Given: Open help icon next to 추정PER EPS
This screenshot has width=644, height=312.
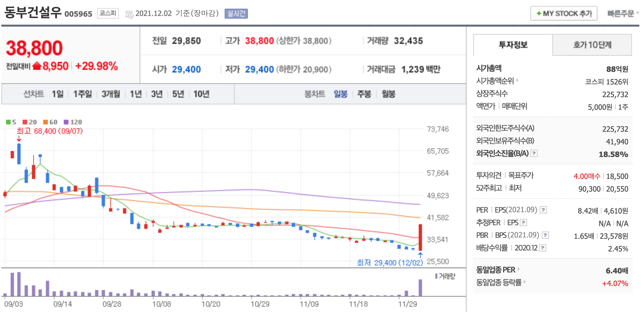Looking at the screenshot, I should pos(523,223).
